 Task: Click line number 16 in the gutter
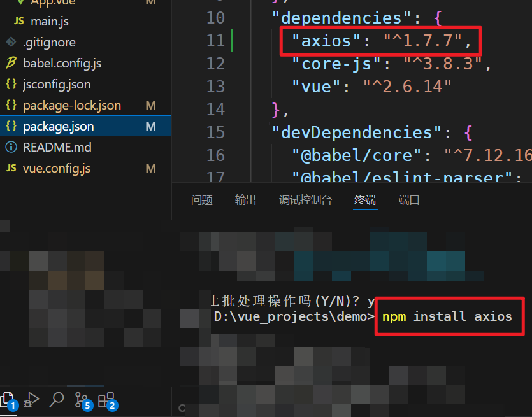(215, 155)
